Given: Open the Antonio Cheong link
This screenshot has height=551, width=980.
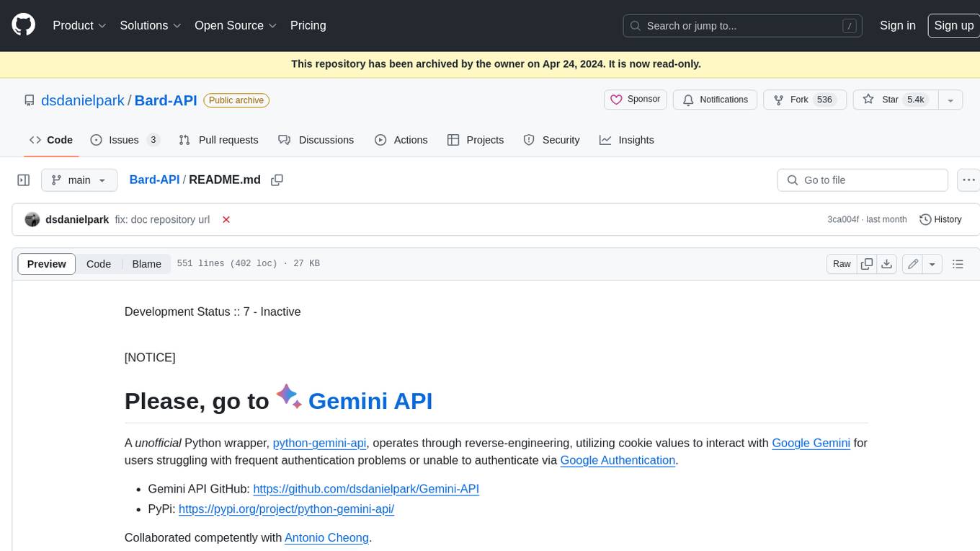Looking at the screenshot, I should (326, 537).
